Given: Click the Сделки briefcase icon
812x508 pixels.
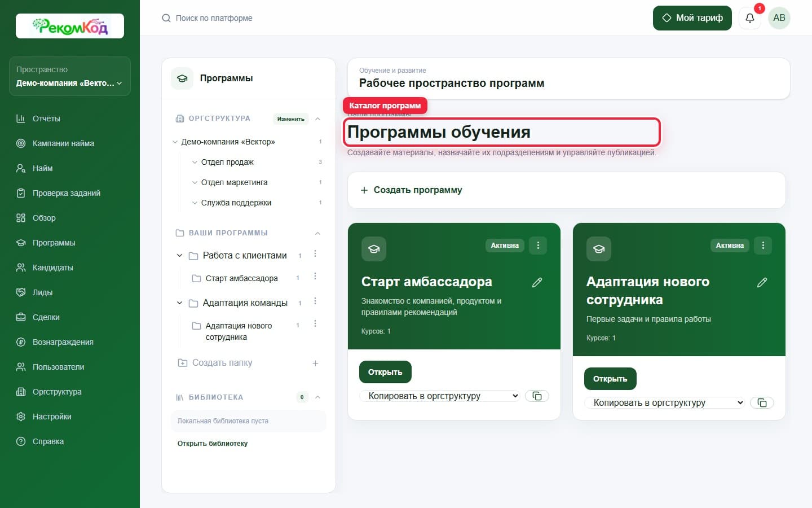Looking at the screenshot, I should click(x=21, y=317).
